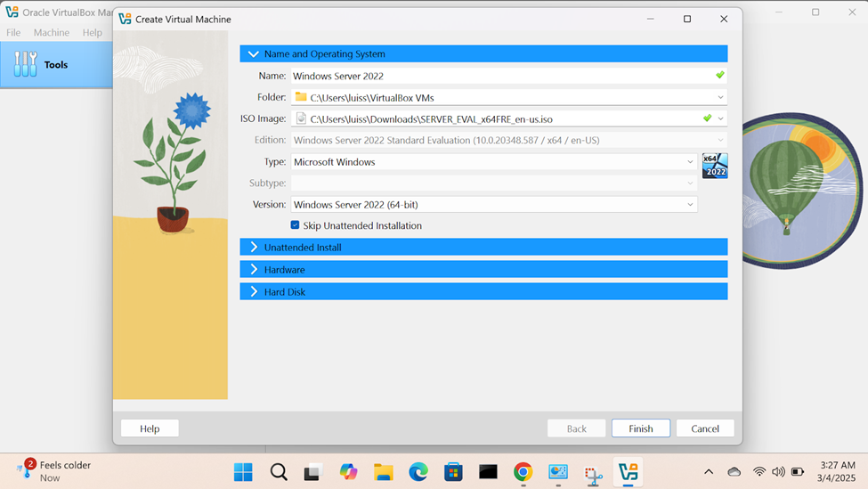Screen dimensions: 868x489
Task: Launch Copilot from the taskbar
Action: [x=348, y=472]
